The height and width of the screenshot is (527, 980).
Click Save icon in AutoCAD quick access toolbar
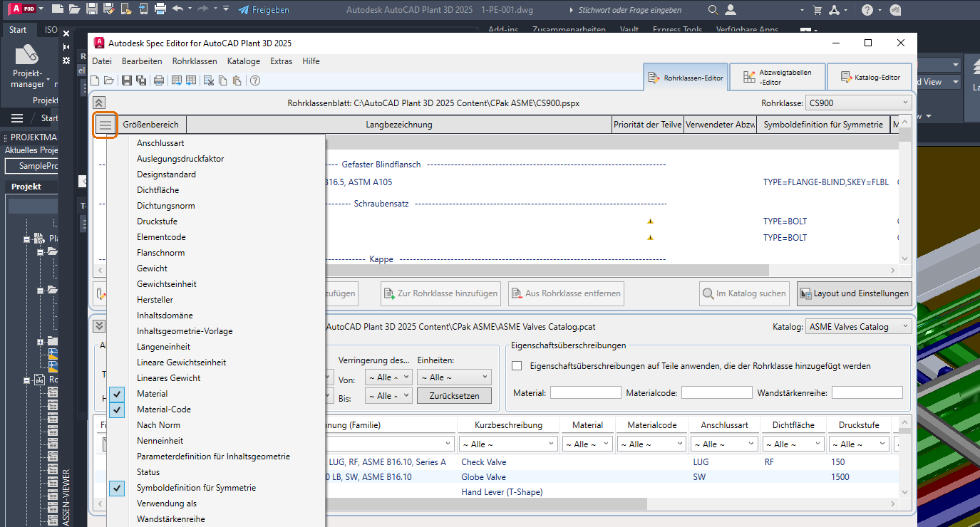[x=91, y=9]
